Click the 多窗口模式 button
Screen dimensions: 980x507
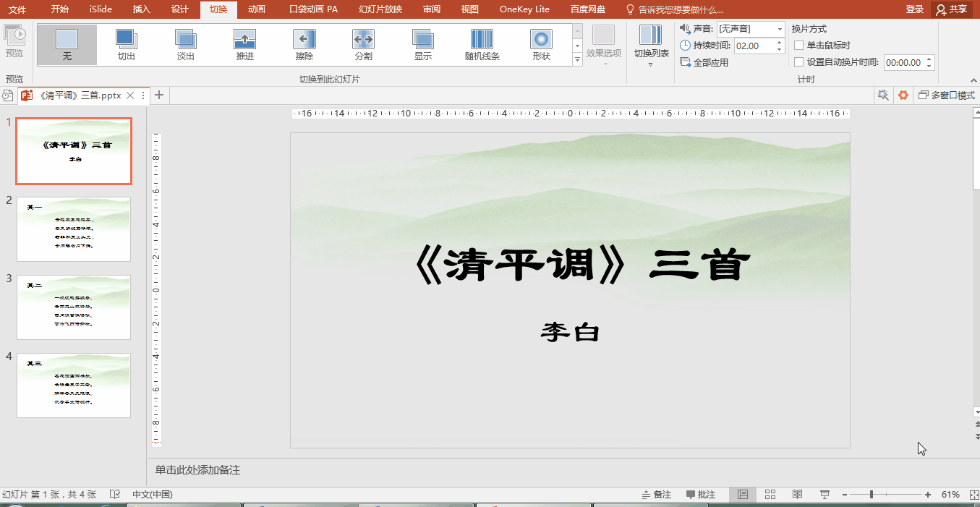[x=947, y=95]
